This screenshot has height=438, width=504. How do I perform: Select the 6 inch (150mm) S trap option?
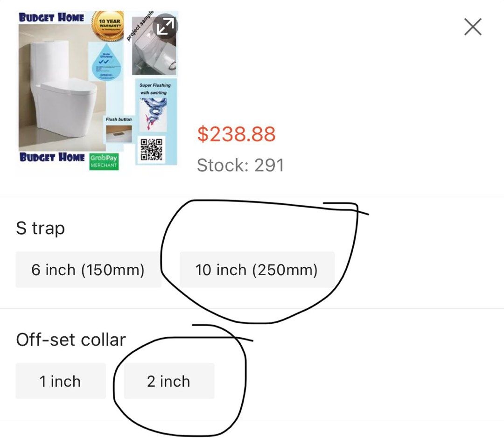pos(89,270)
